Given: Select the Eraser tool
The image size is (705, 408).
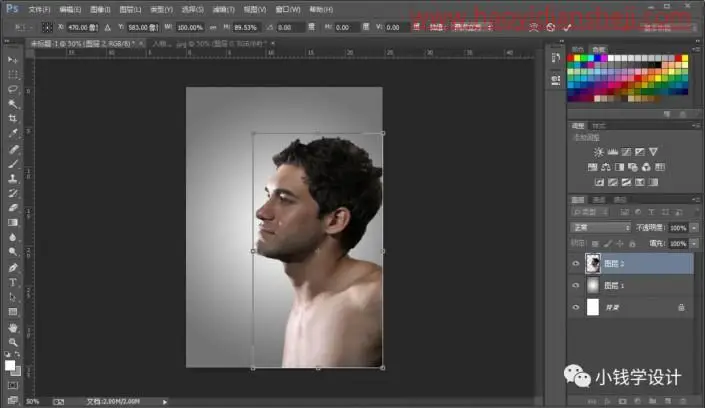Looking at the screenshot, I should [x=13, y=208].
